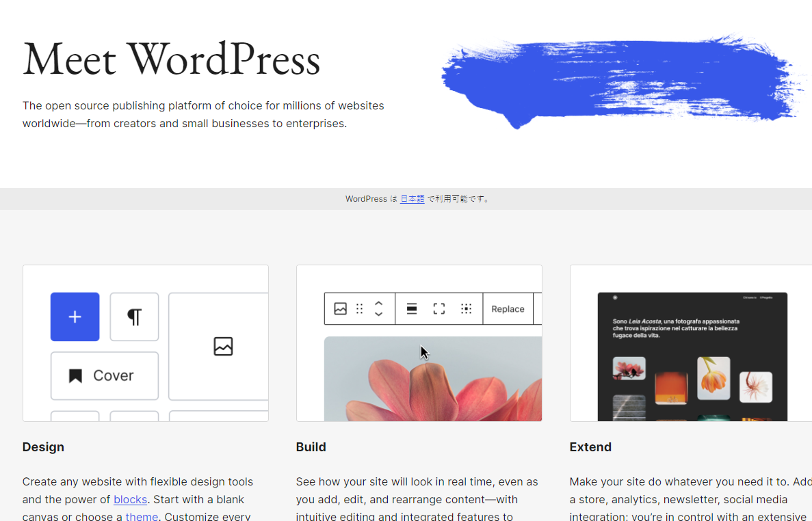Click the align icon in Build toolbar
Screen dimensions: 812x521
coord(412,309)
